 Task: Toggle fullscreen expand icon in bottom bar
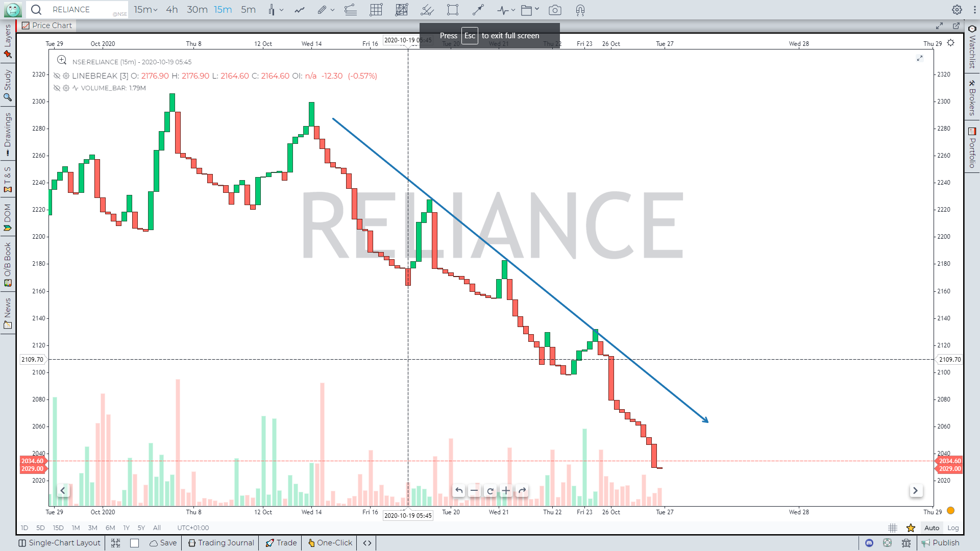(x=116, y=543)
